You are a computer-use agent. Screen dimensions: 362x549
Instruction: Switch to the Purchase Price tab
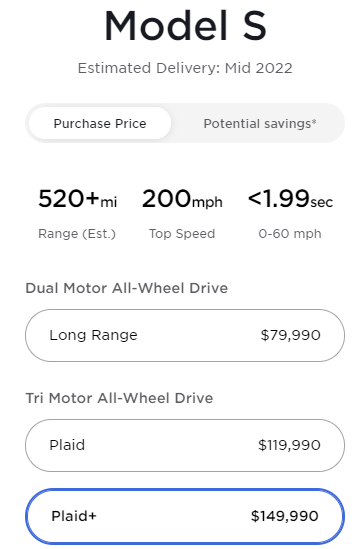click(100, 123)
